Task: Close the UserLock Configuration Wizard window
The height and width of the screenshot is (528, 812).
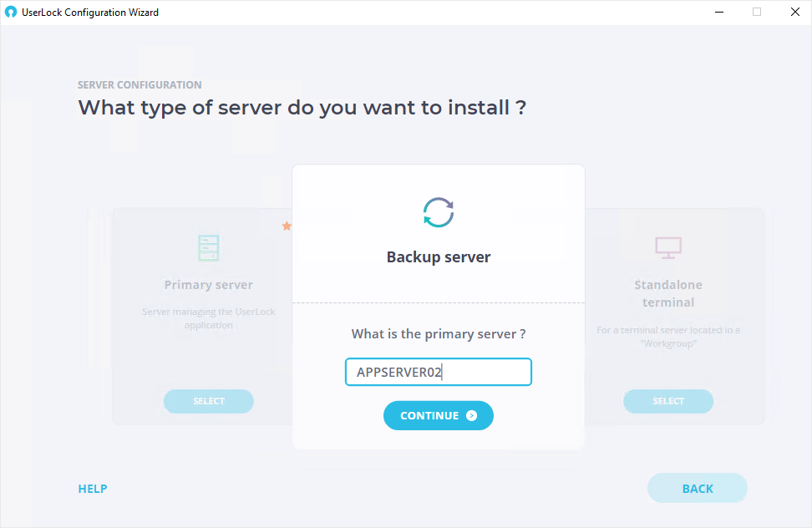Action: 795,12
